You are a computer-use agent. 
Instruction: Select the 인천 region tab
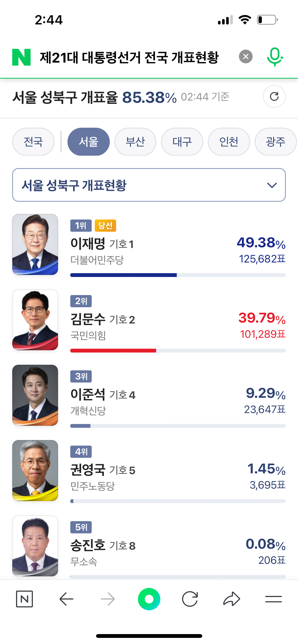pyautogui.click(x=229, y=142)
